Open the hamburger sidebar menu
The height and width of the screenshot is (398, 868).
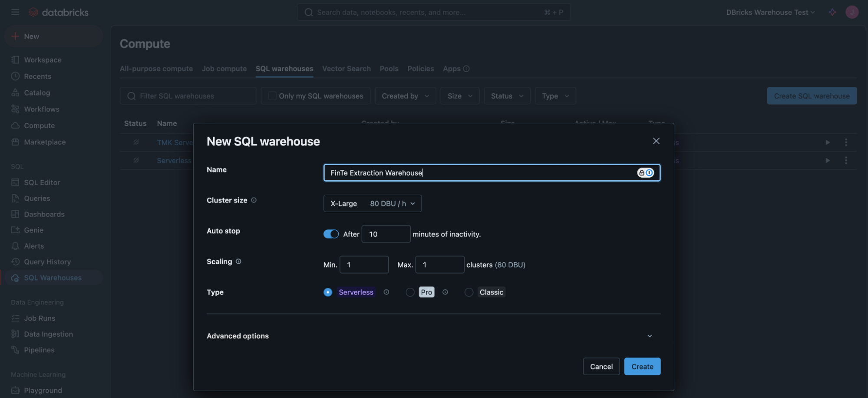pos(15,12)
